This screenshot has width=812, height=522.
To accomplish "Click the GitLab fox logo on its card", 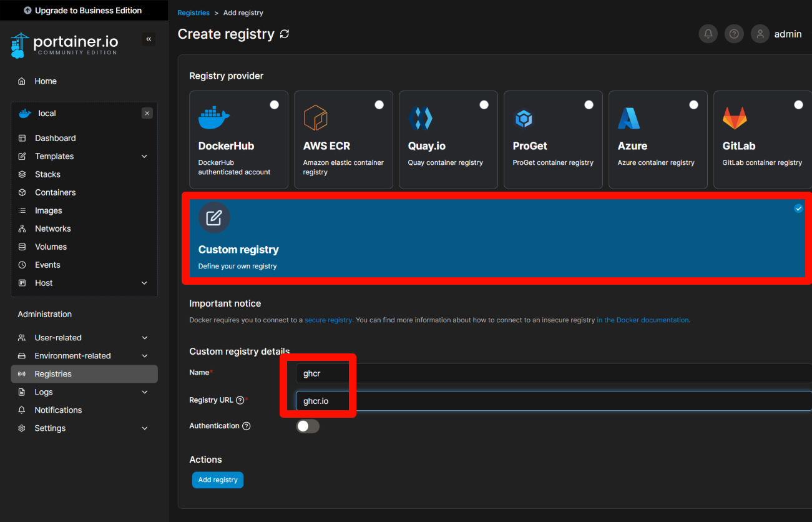I will 735,118.
